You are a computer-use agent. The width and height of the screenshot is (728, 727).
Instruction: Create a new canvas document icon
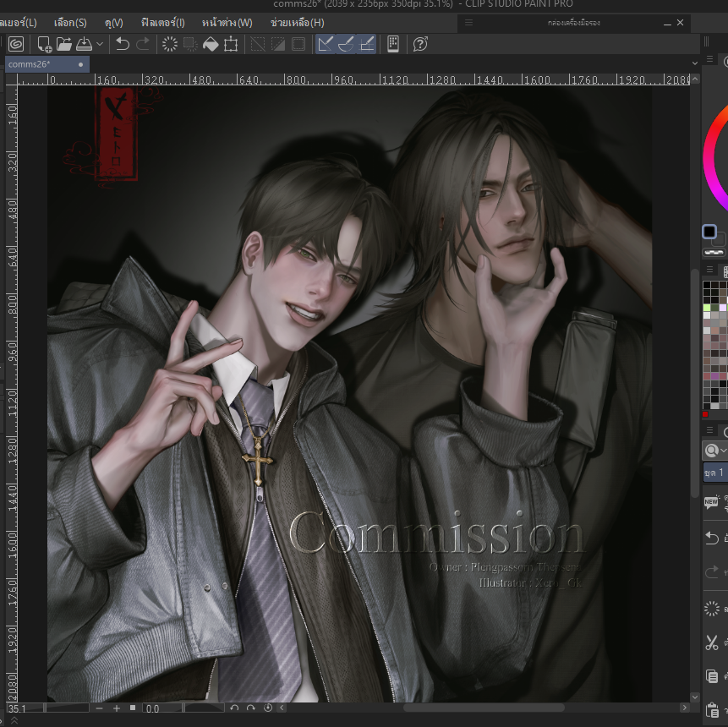coord(45,44)
